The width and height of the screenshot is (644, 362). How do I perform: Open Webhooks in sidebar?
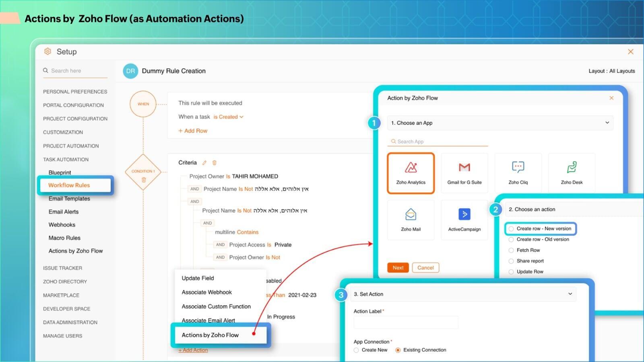(62, 225)
